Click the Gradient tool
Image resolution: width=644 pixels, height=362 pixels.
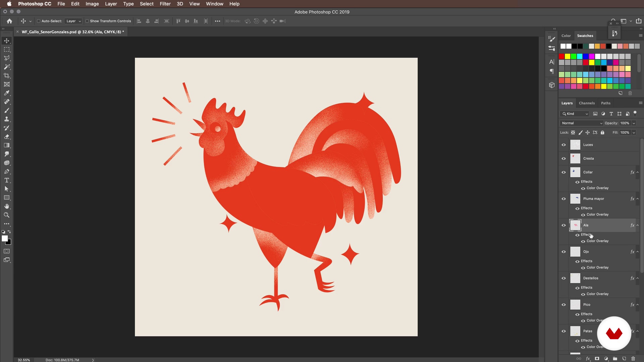[7, 145]
